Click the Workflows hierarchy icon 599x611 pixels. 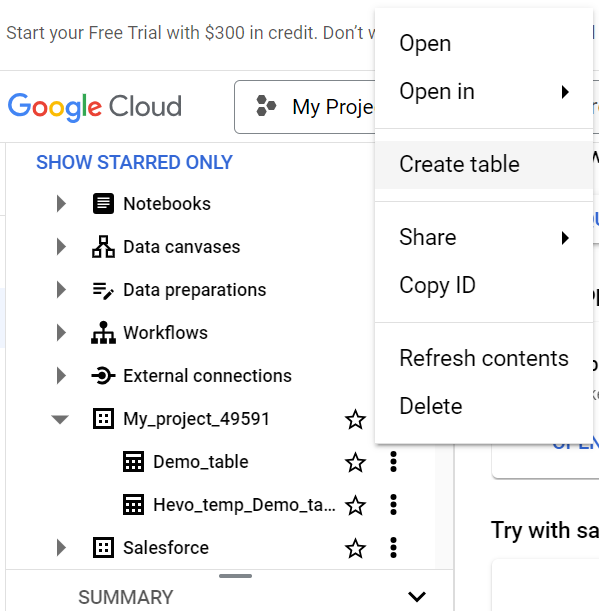[103, 333]
